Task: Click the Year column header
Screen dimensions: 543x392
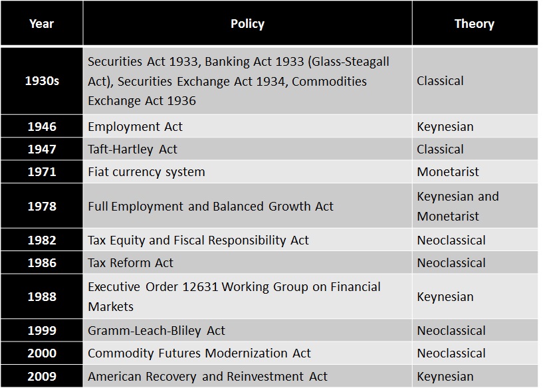Action: (x=41, y=24)
